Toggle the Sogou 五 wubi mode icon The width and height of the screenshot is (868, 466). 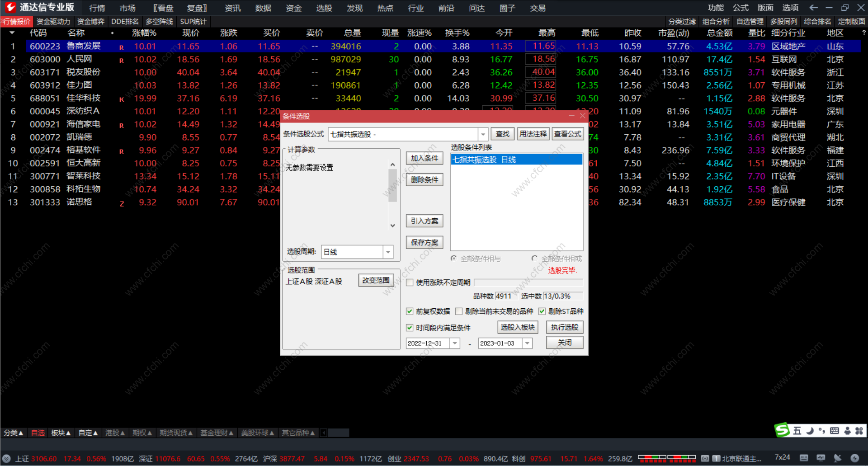pos(797,431)
